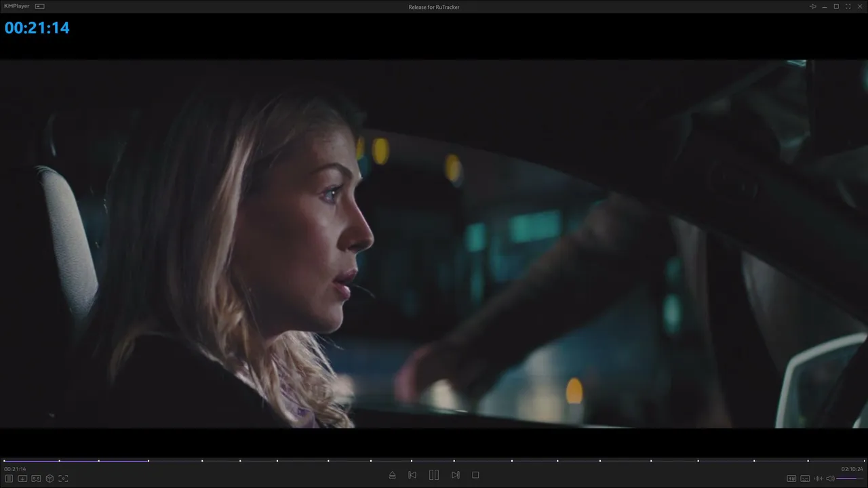This screenshot has width=868, height=488.
Task: Click the blue 00:21:14 on-screen timestamp
Action: point(37,28)
